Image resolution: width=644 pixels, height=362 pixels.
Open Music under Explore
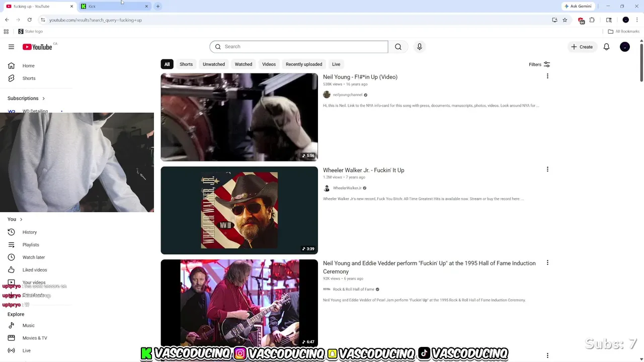pos(29,325)
